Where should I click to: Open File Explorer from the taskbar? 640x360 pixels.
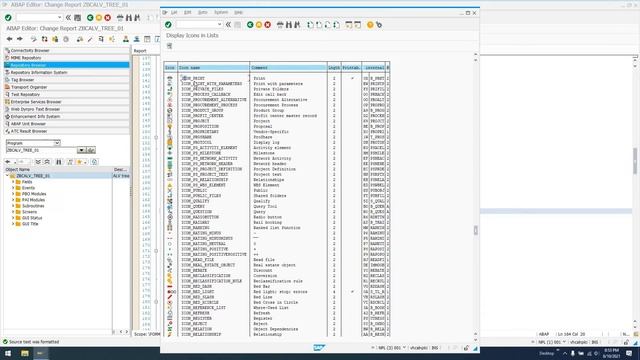[x=25, y=353]
